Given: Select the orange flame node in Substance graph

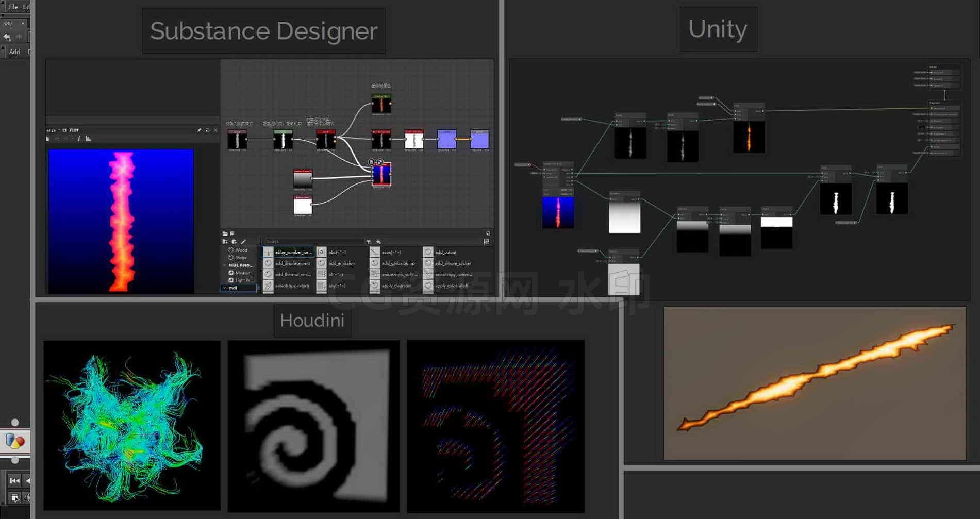Looking at the screenshot, I should (381, 104).
